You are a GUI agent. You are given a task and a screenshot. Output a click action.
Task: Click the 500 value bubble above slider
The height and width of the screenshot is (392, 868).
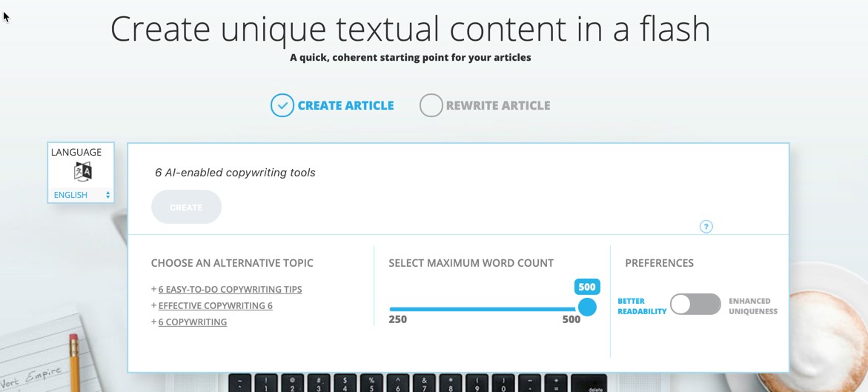click(587, 287)
